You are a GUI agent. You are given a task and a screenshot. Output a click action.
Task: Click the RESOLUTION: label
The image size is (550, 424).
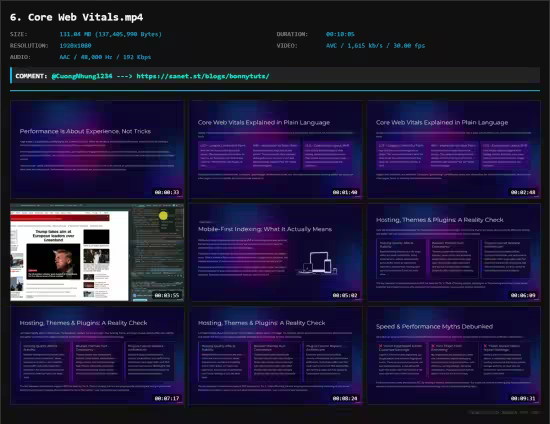pos(29,46)
